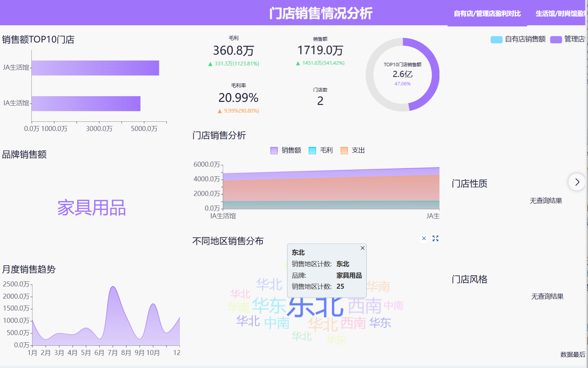Image resolution: width=588 pixels, height=368 pixels.
Task: Click 无查询结果 under 门店性质
Action: [x=546, y=201]
